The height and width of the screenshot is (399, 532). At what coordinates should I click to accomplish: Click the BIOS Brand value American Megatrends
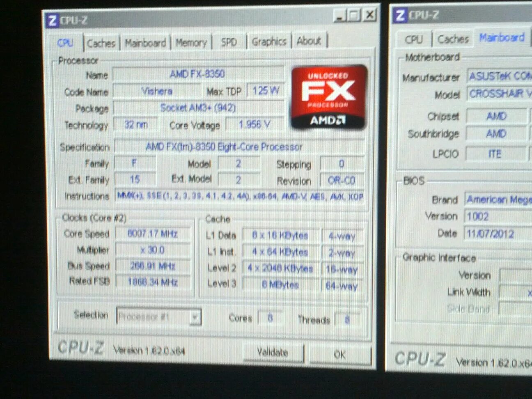(498, 199)
